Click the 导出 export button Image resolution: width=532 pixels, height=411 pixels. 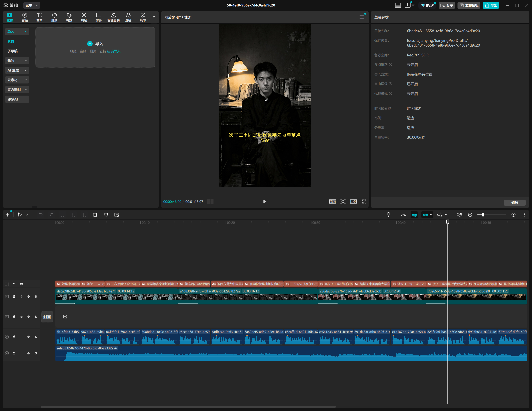[491, 5]
